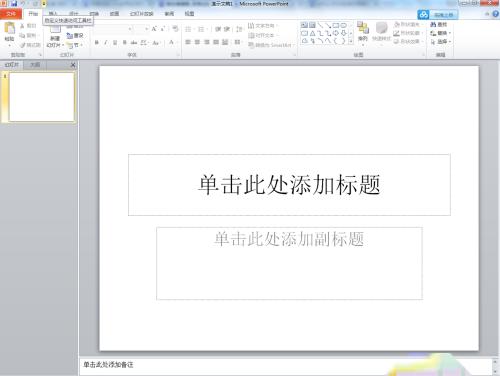The image size is (500, 376).
Task: Click the Save icon in quick access toolbar
Action: click(14, 3)
